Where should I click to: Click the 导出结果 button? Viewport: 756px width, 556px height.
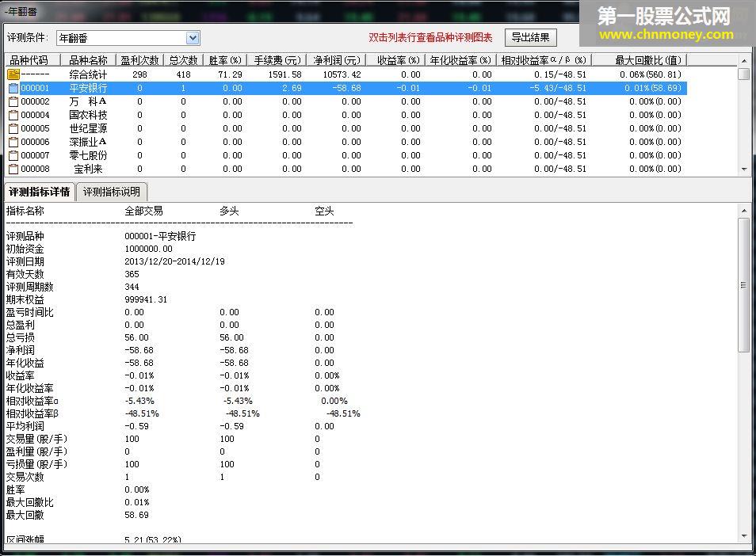530,37
